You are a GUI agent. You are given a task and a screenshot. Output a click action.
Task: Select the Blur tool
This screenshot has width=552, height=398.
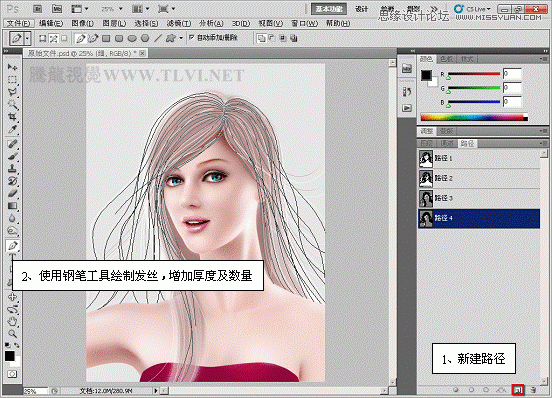12,219
